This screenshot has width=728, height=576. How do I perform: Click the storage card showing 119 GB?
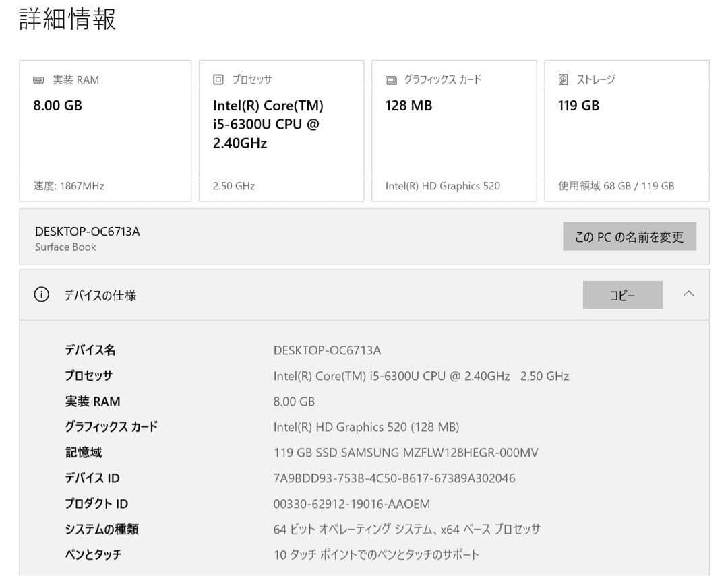(x=627, y=130)
